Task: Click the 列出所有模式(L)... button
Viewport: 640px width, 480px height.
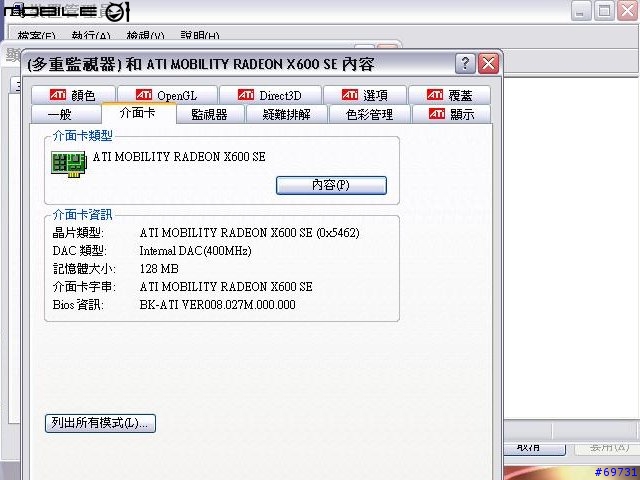Action: click(100, 423)
